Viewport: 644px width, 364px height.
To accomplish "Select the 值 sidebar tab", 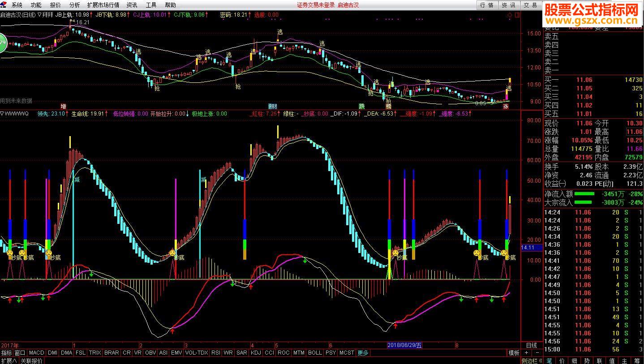I will (612, 360).
